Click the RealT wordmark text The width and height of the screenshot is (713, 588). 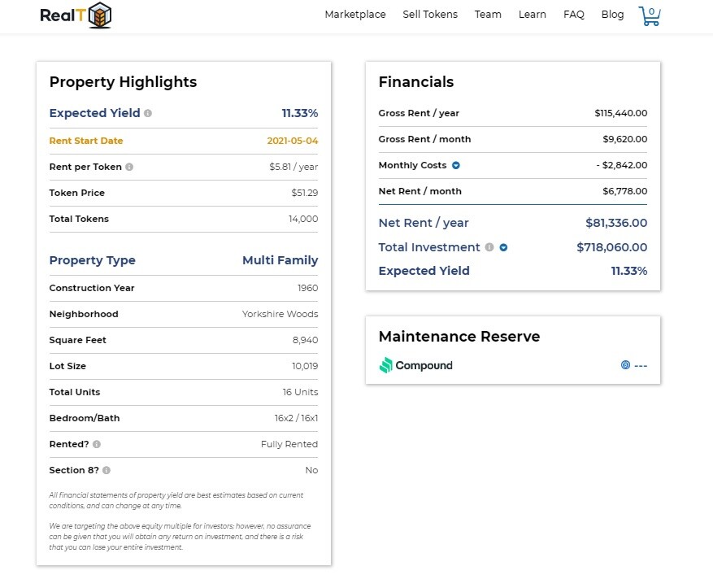63,15
